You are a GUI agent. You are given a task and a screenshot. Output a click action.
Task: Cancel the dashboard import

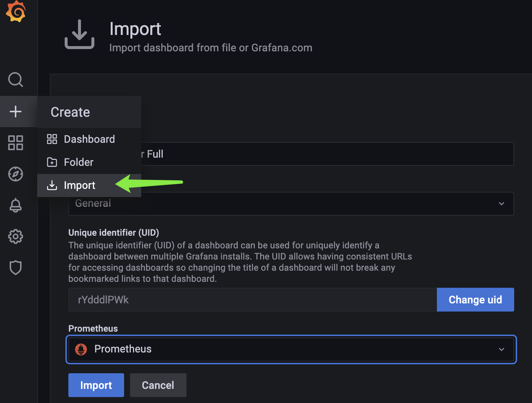pos(158,385)
